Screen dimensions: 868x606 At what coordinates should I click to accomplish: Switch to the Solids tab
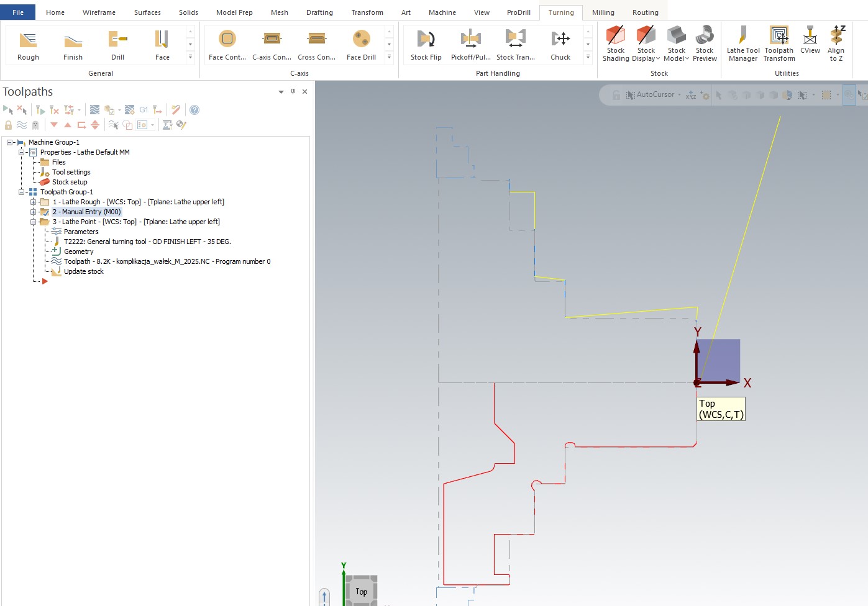(x=188, y=12)
